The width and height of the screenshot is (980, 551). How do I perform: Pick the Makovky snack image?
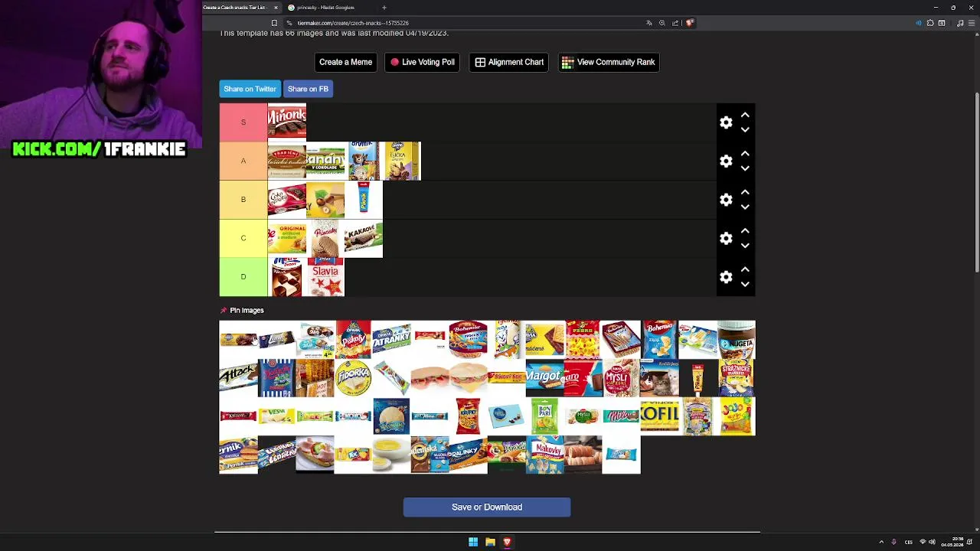(544, 455)
